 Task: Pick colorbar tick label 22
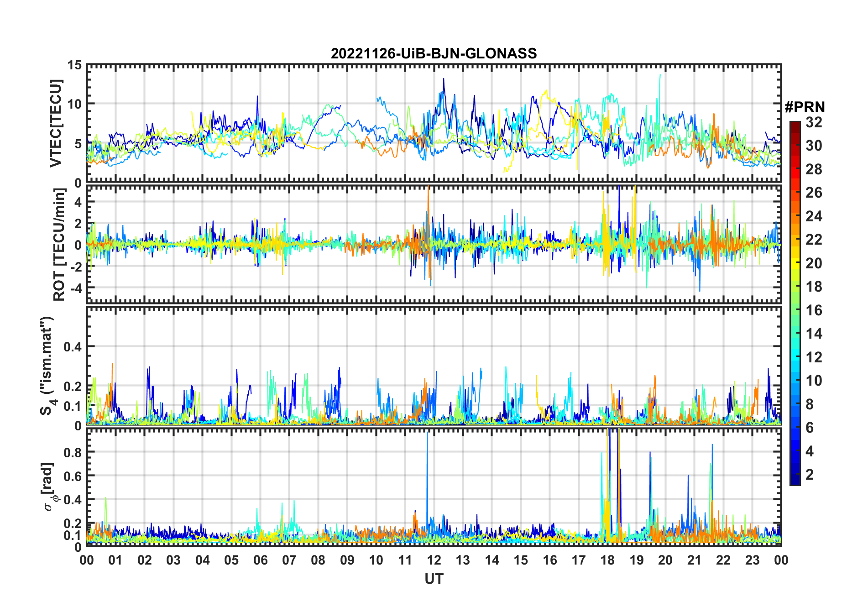coord(814,240)
